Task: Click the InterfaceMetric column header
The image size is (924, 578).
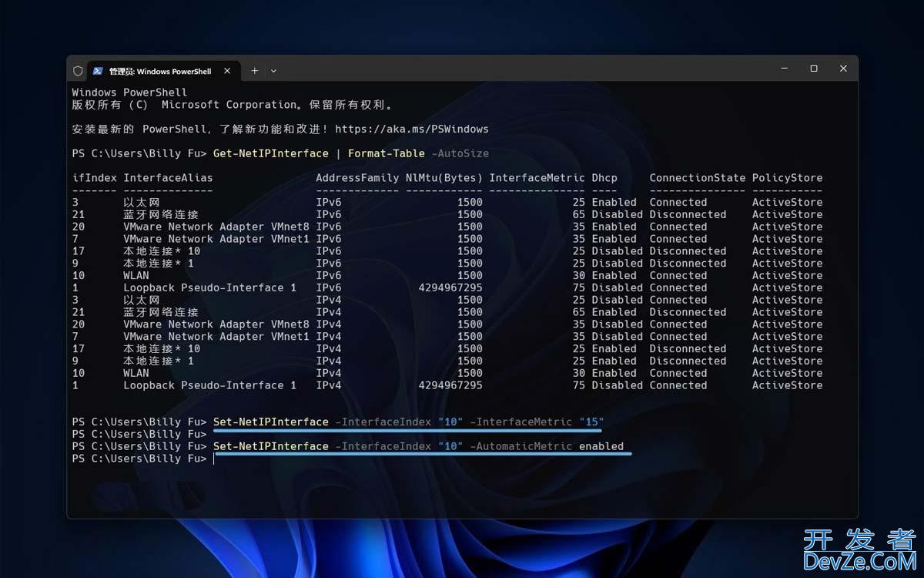Action: (537, 178)
